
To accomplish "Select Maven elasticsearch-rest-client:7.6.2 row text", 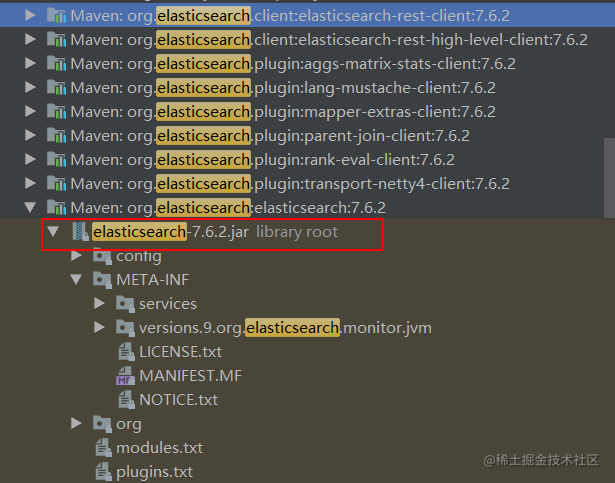I will 290,16.
